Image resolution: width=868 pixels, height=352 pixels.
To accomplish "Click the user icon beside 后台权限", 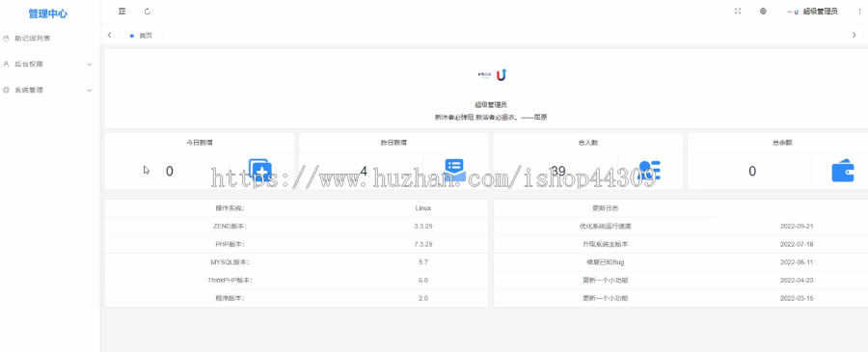I will [x=6, y=65].
